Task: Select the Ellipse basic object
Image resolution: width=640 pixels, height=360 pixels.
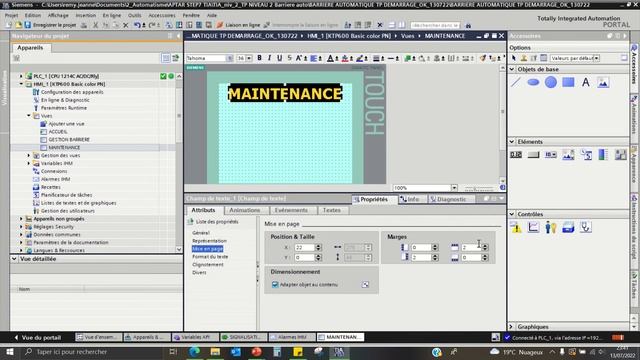Action: click(533, 82)
